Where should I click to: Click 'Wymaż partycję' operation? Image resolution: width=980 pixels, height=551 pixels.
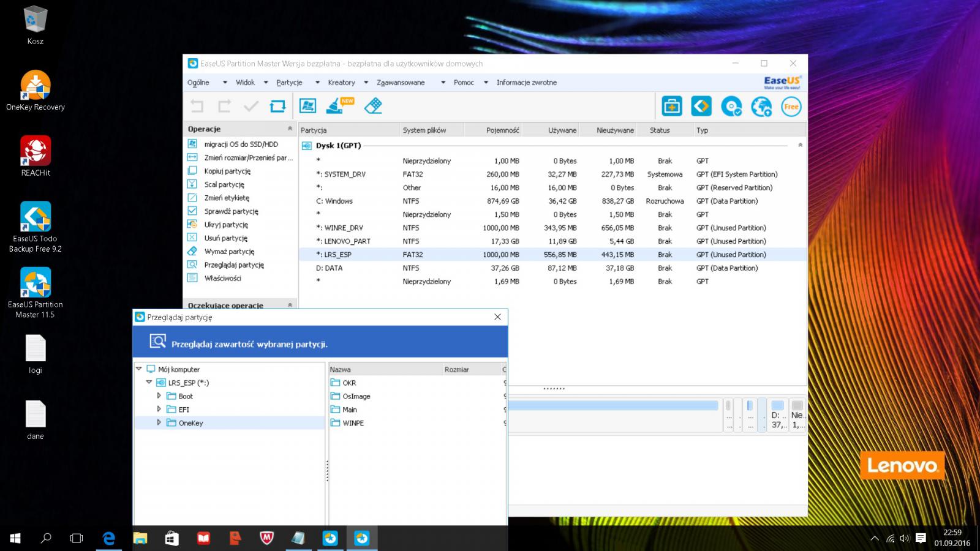click(x=229, y=252)
